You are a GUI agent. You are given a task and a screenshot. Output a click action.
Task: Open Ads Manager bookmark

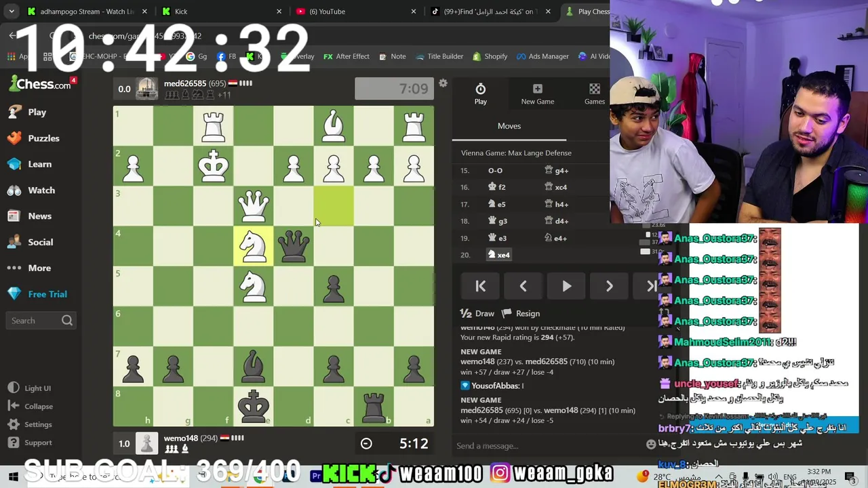pyautogui.click(x=542, y=56)
